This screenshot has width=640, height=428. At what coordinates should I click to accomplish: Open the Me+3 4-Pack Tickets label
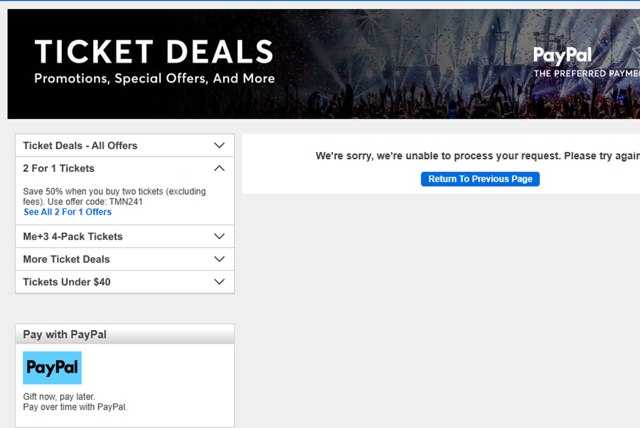[73, 236]
